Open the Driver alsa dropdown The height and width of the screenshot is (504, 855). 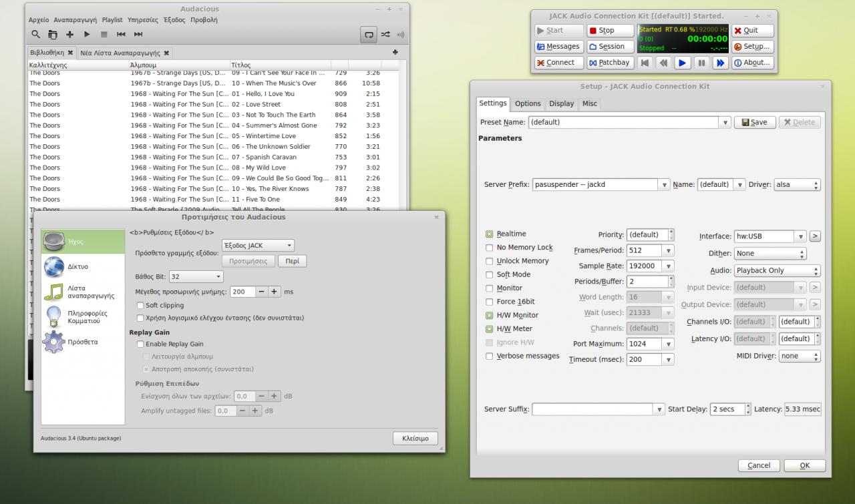[797, 185]
